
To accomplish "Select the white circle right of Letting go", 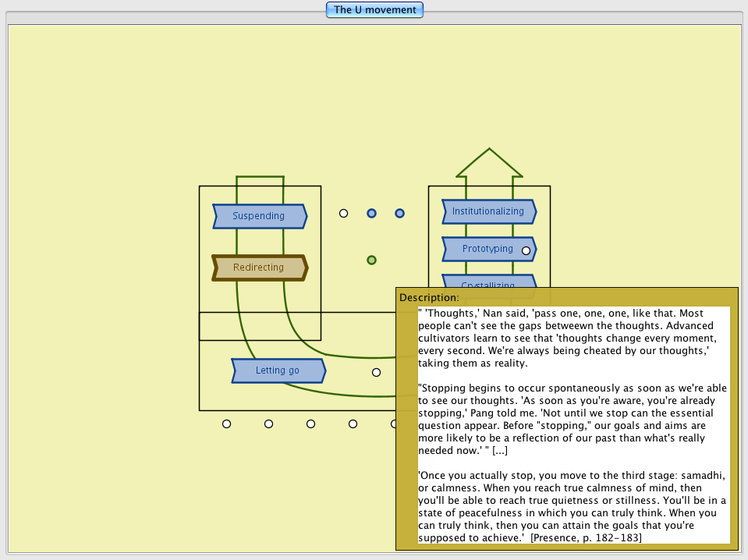I will (376, 372).
